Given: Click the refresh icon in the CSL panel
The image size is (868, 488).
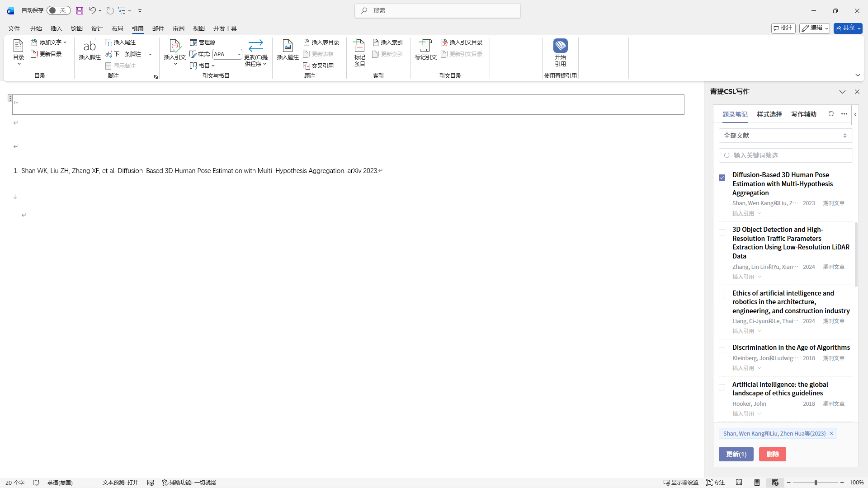Looking at the screenshot, I should (x=831, y=114).
